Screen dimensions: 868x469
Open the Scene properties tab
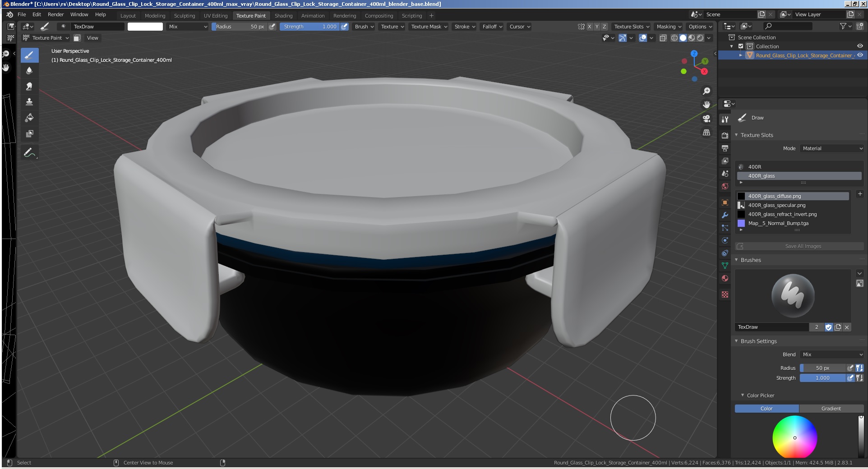click(x=725, y=173)
